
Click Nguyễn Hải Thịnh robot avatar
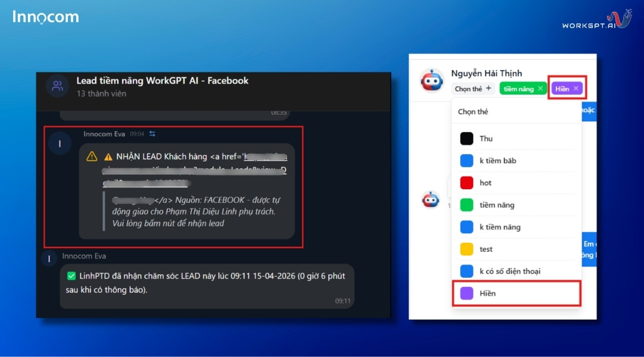point(432,80)
